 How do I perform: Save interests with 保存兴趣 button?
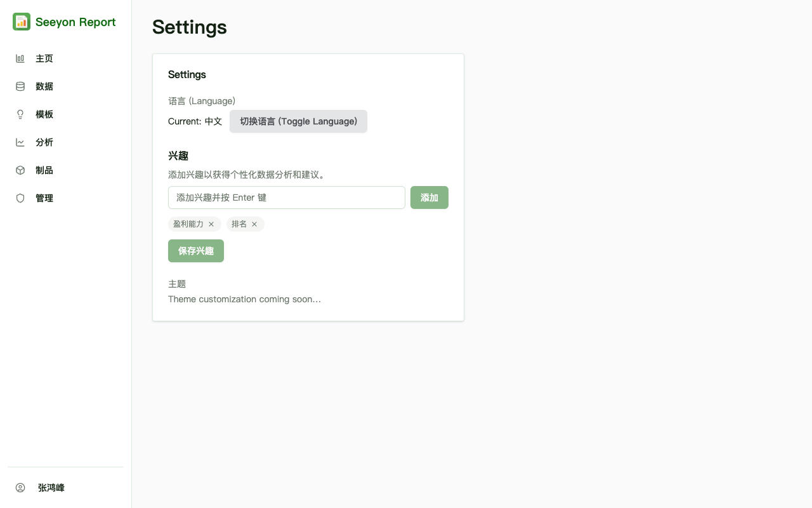pyautogui.click(x=196, y=251)
